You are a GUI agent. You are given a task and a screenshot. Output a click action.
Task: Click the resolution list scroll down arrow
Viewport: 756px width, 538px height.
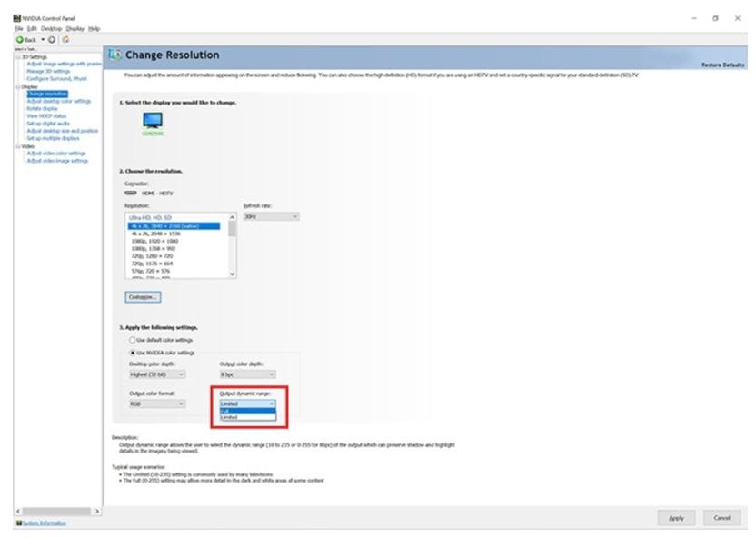click(232, 274)
